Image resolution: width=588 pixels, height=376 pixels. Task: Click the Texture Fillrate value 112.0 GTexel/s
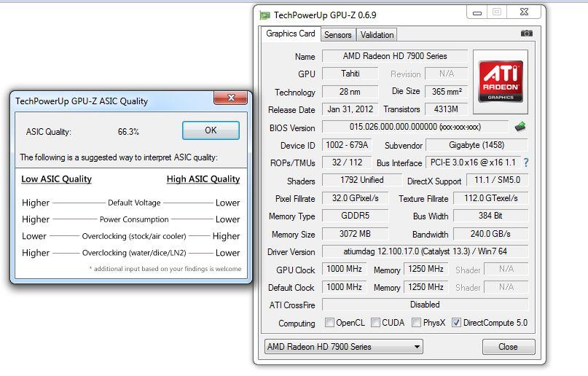pos(491,198)
